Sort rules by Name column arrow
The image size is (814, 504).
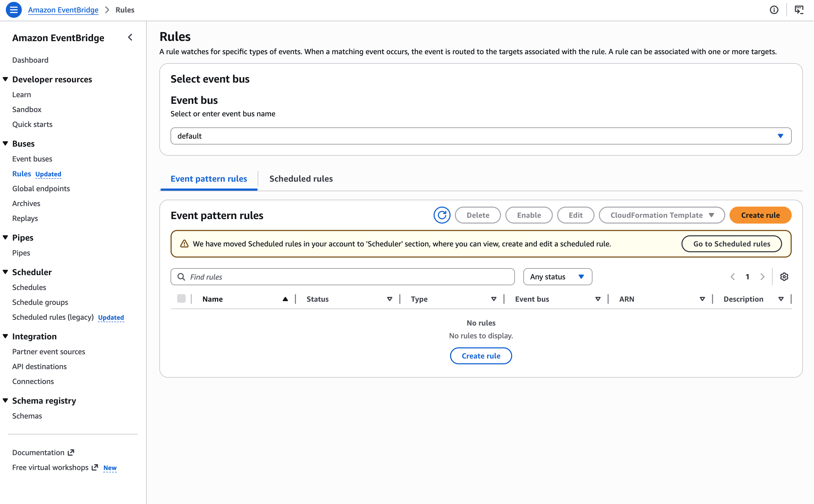tap(285, 299)
